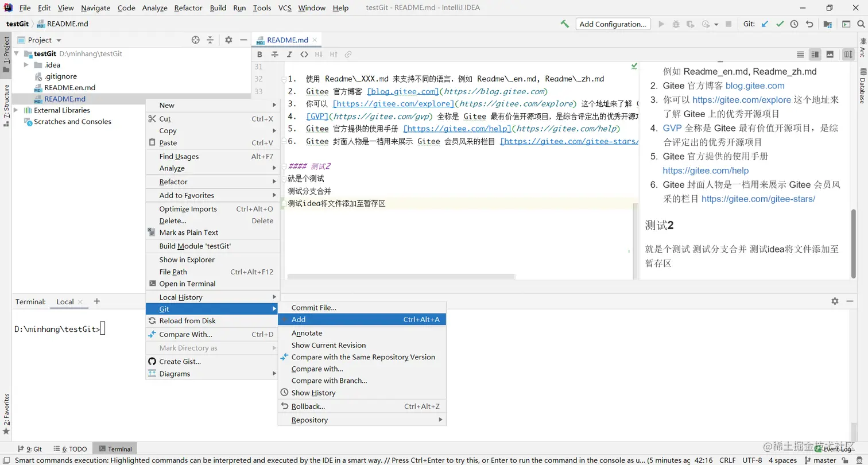Select README.en.md in project tree
The width and height of the screenshot is (868, 465).
click(64, 88)
